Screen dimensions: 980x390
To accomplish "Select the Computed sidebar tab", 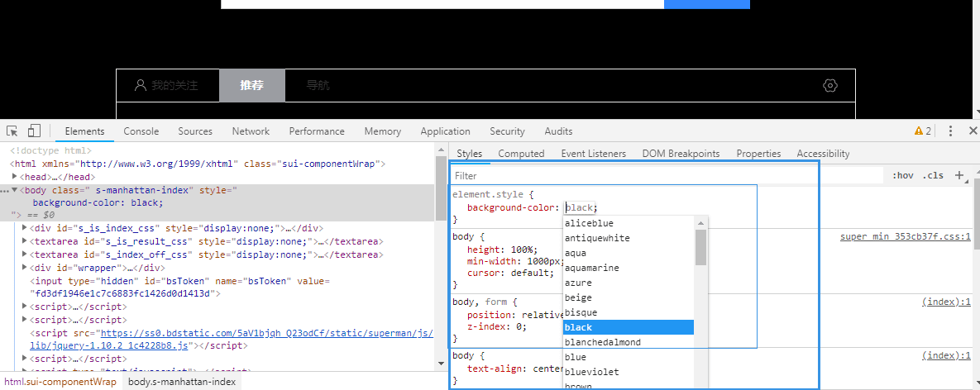I will [x=521, y=154].
